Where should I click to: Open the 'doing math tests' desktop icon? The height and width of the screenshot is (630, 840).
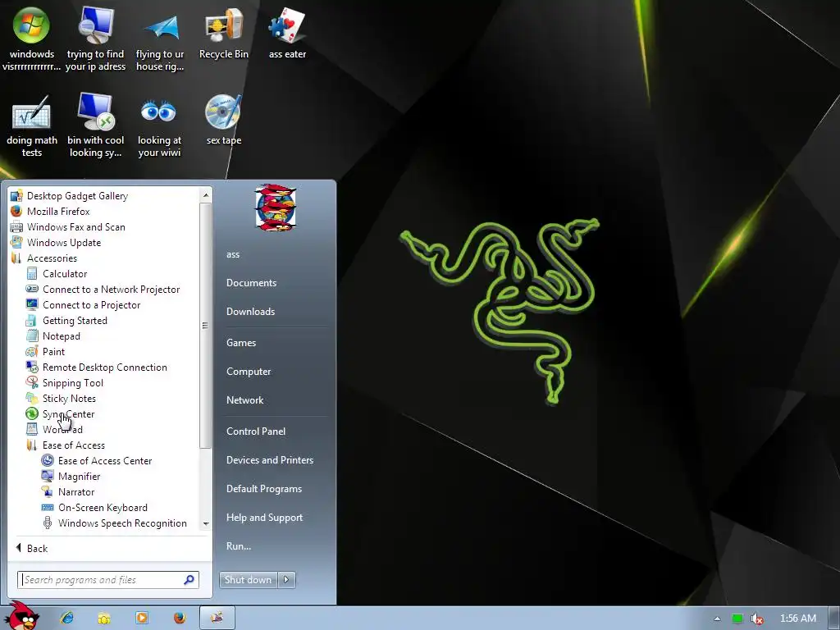click(32, 125)
